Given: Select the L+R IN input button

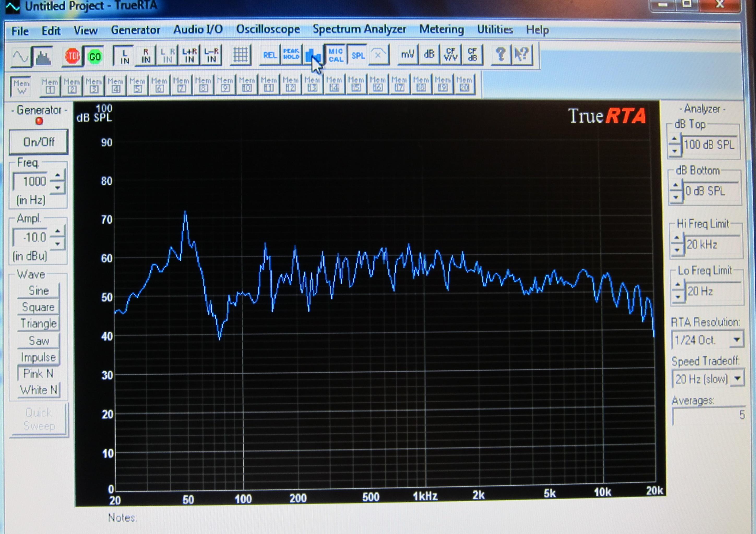Looking at the screenshot, I should (190, 56).
